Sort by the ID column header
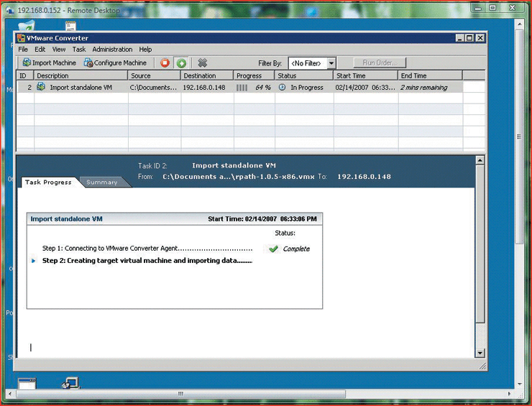Image resolution: width=532 pixels, height=406 pixels. pos(25,75)
